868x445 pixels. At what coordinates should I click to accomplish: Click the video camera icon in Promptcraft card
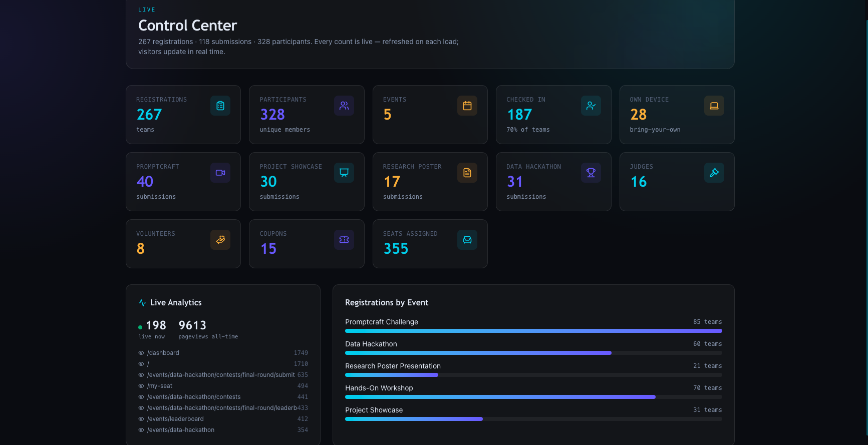point(220,173)
